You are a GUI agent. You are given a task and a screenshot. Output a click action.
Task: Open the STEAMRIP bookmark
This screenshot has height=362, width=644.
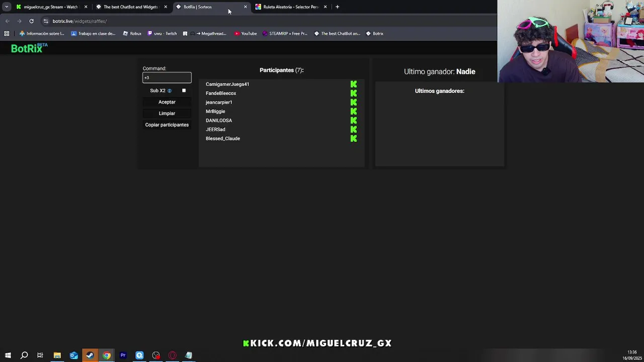tap(285, 34)
